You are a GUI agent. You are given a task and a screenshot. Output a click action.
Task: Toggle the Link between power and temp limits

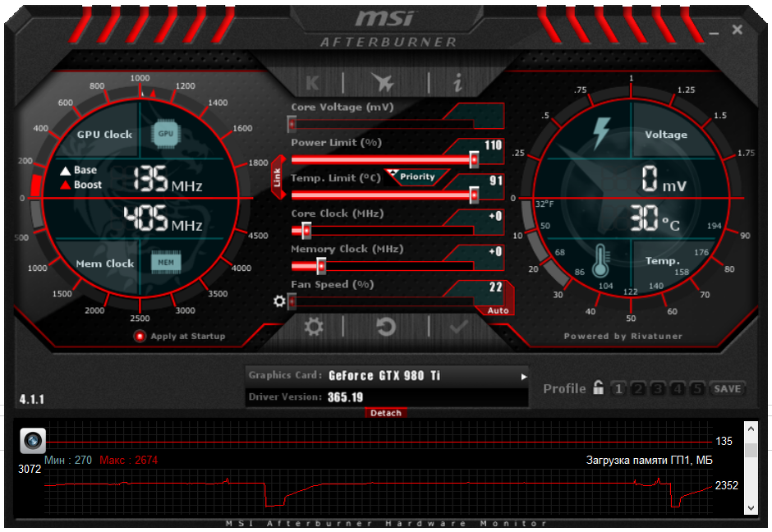(x=278, y=177)
